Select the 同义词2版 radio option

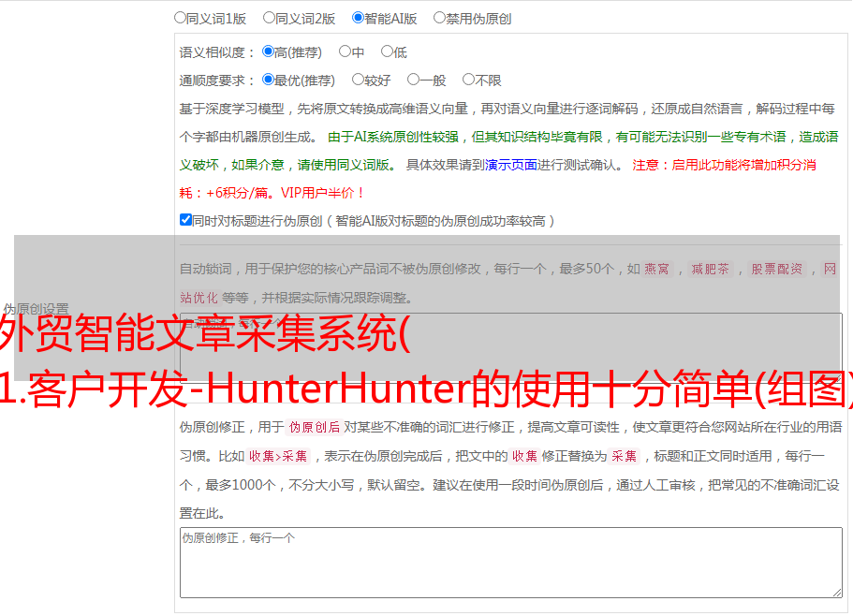coord(269,18)
